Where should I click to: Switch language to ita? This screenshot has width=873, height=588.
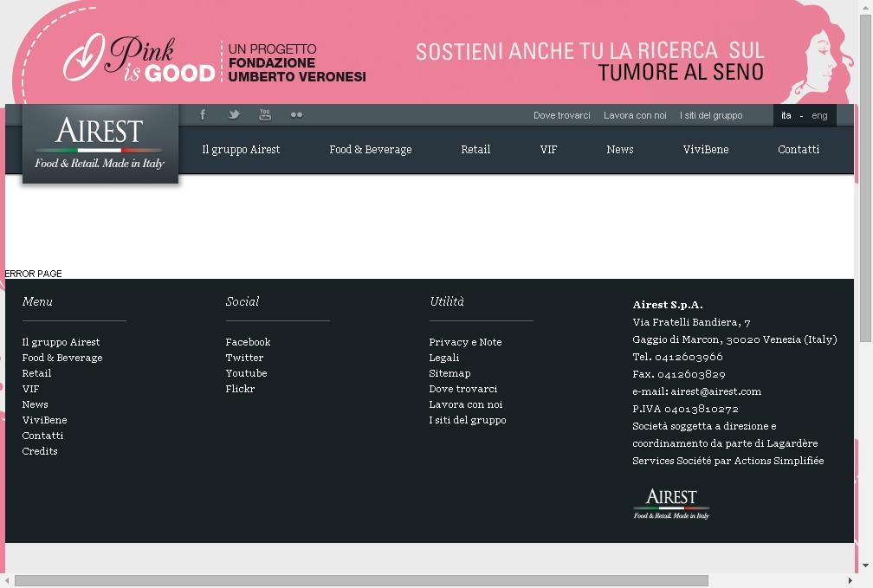(x=786, y=115)
